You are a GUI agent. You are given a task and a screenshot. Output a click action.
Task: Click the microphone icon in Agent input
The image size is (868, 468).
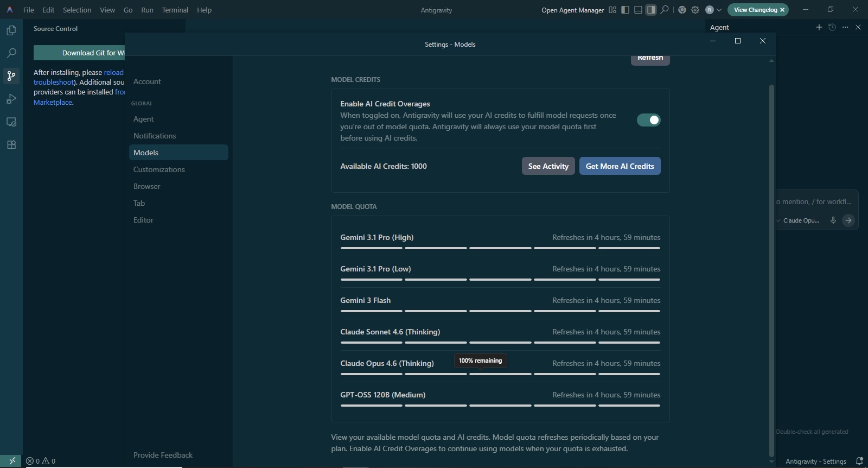tap(833, 220)
